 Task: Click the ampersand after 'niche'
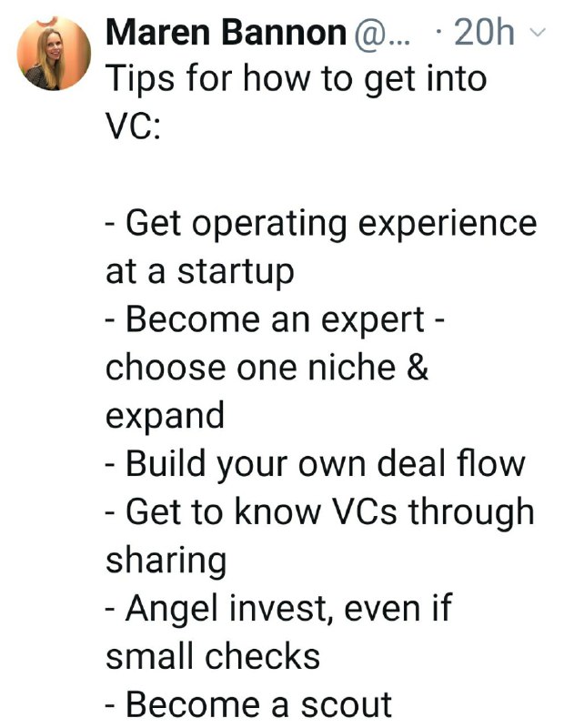(x=418, y=368)
